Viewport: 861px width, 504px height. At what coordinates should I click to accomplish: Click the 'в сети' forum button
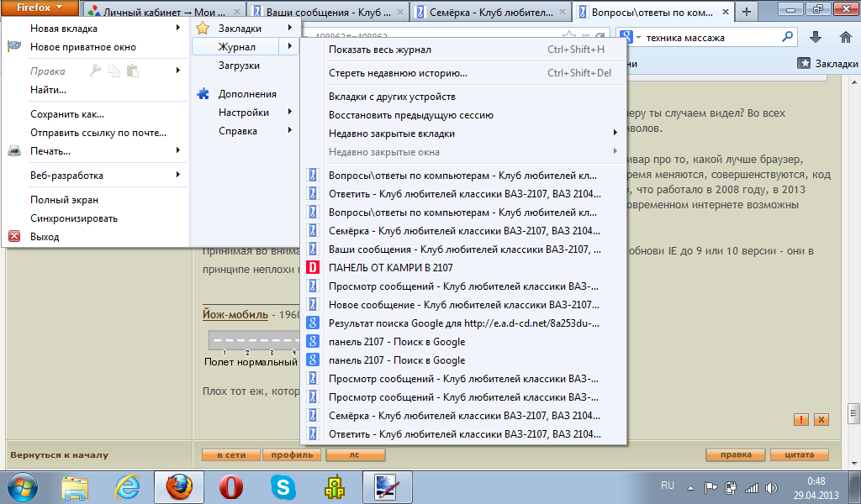[231, 454]
